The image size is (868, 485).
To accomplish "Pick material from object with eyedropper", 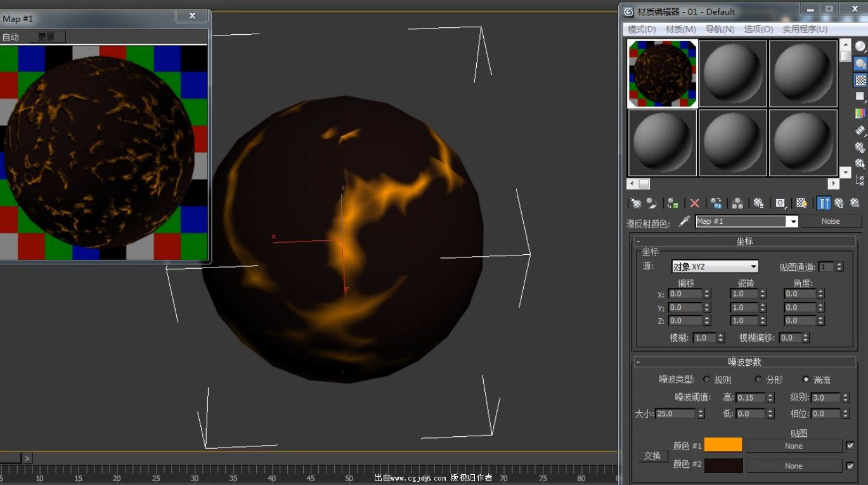I will (684, 221).
